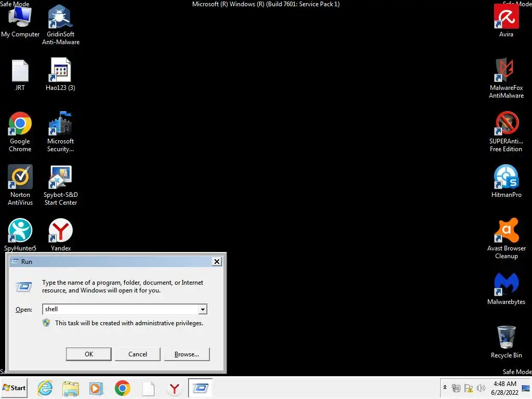532x399 pixels.
Task: Click Browse... in the Run dialog
Action: click(187, 354)
